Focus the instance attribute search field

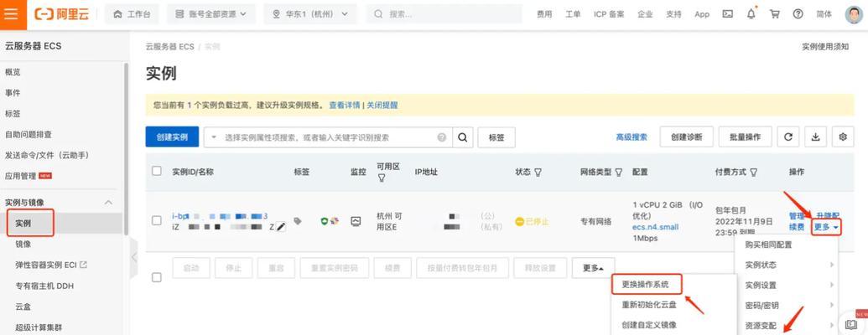pyautogui.click(x=328, y=137)
